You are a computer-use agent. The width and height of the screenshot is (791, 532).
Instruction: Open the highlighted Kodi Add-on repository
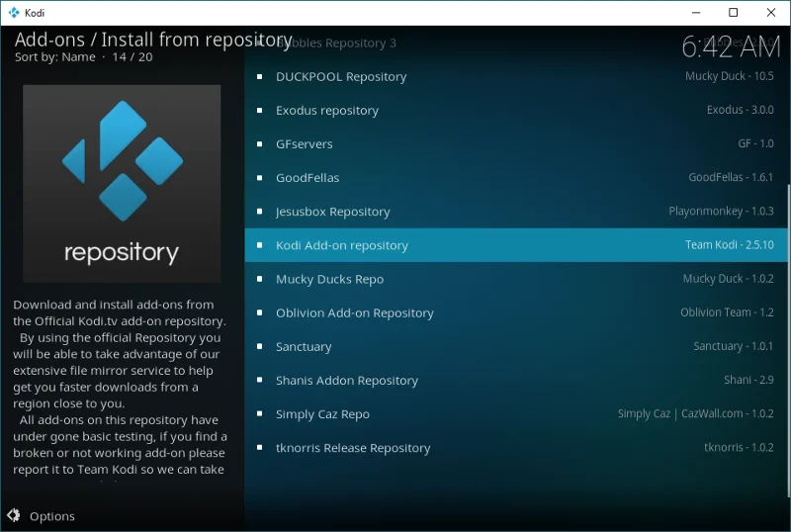click(x=516, y=245)
